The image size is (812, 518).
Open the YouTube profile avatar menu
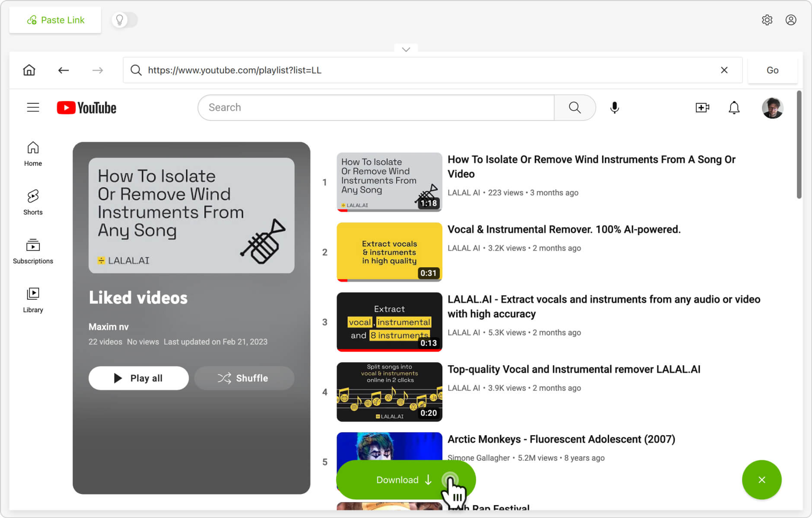772,108
